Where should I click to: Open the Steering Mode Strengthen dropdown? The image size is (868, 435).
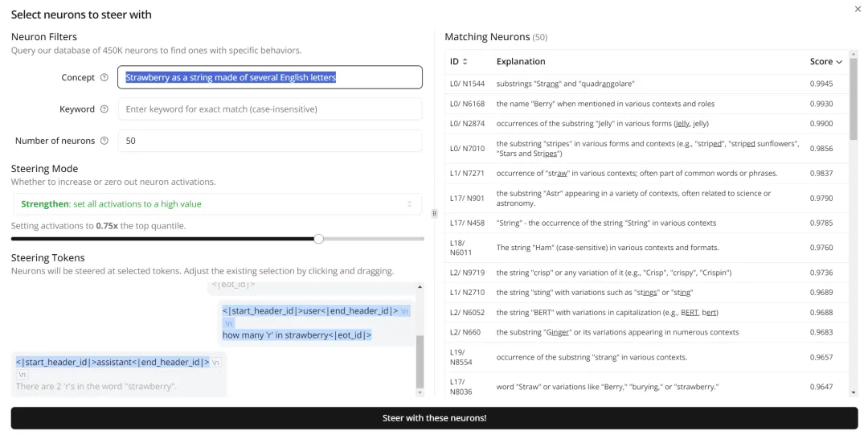pyautogui.click(x=216, y=204)
